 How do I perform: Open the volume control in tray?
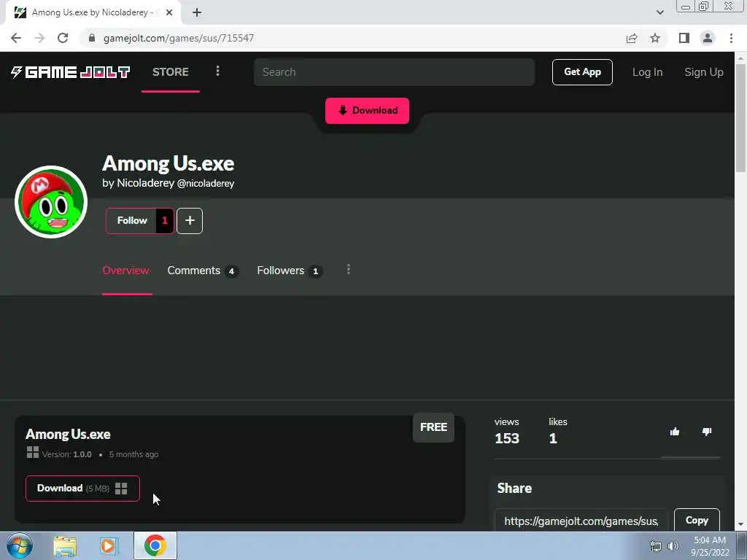click(673, 546)
